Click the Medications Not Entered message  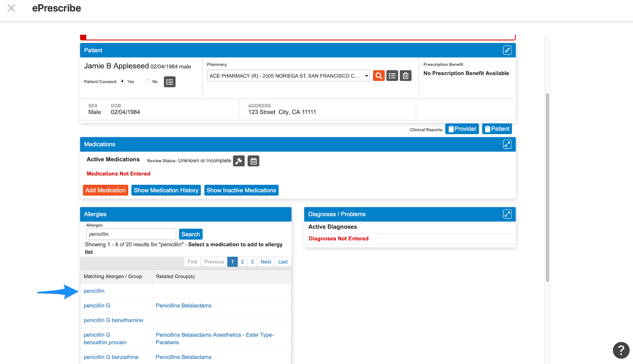click(x=119, y=174)
